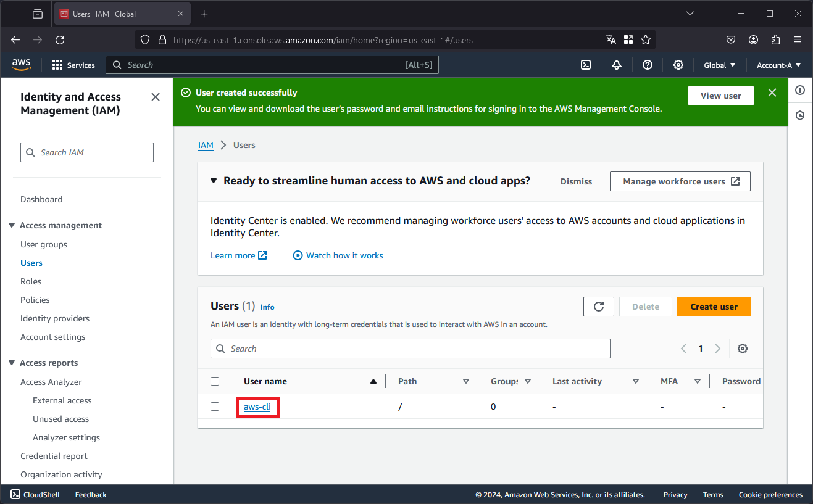Open the Account-A account dropdown
The width and height of the screenshot is (813, 504).
[779, 65]
